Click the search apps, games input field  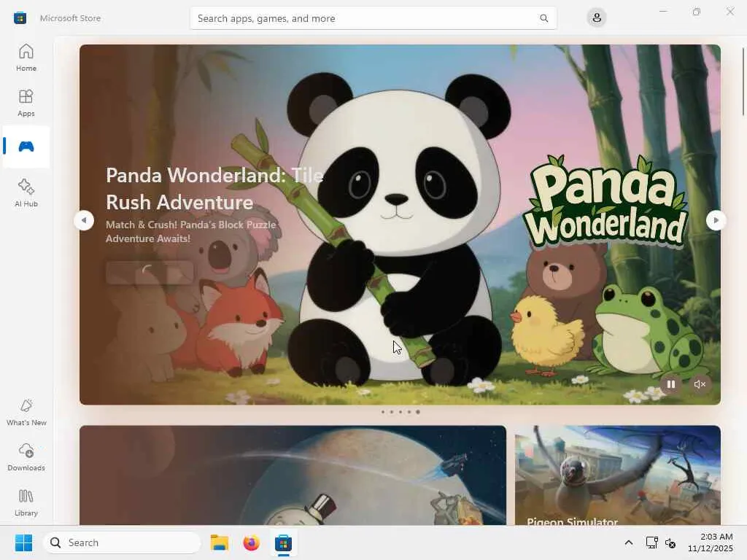tap(373, 18)
